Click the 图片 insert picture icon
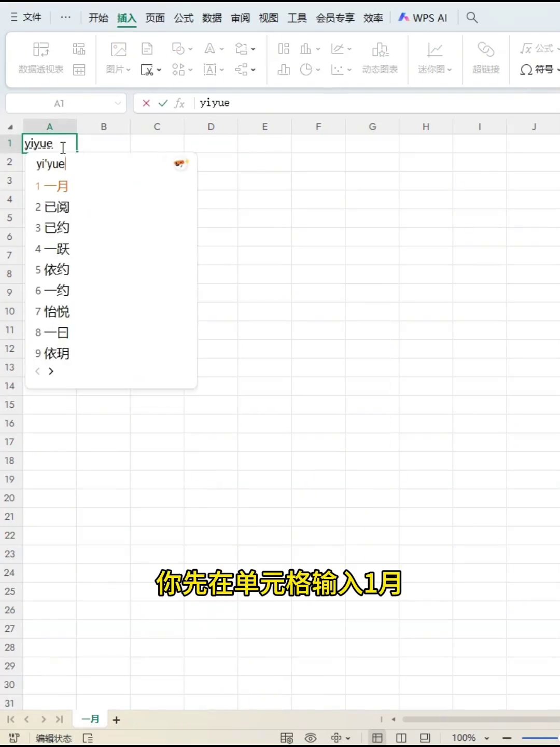Viewport: 560px width, 747px height. (119, 49)
